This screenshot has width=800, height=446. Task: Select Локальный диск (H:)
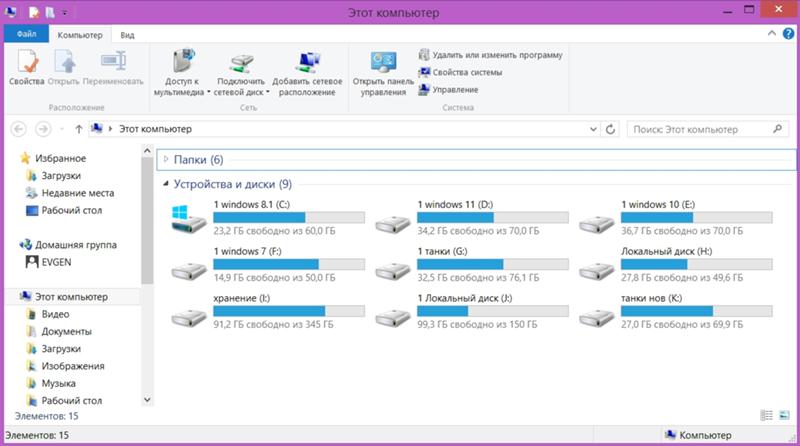[676, 265]
